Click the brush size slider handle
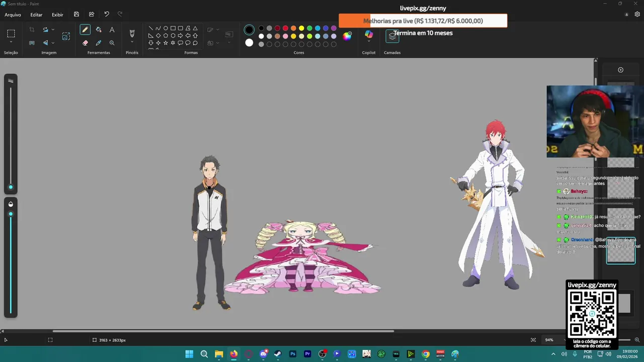644x362 pixels. pos(11,187)
